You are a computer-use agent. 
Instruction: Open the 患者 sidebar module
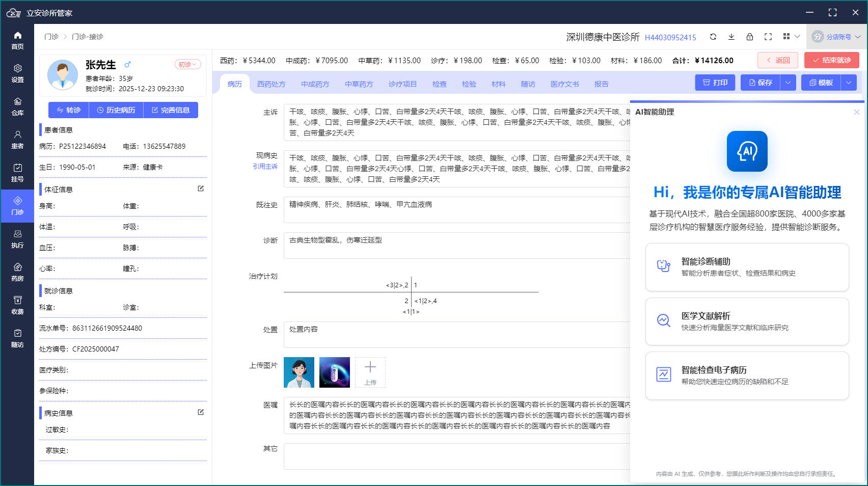tap(17, 140)
